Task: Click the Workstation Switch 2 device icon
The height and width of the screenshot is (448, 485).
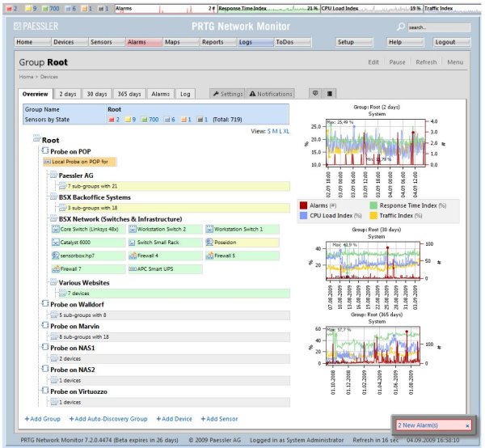Action: pos(133,230)
